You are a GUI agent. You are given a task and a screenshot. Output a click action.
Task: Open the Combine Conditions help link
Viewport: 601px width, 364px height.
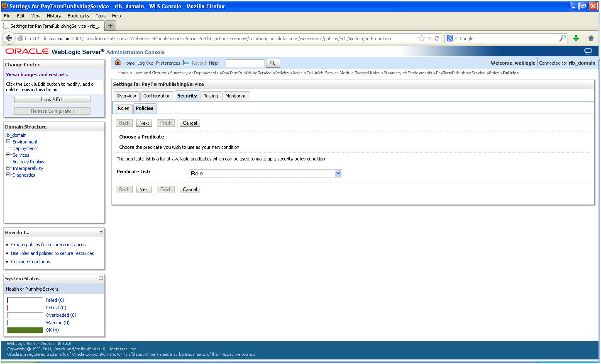tap(30, 262)
